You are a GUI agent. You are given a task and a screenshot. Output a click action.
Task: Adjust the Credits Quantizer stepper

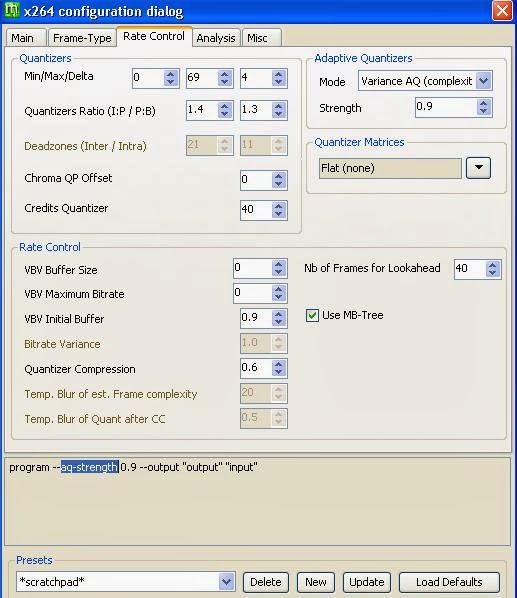(x=279, y=210)
